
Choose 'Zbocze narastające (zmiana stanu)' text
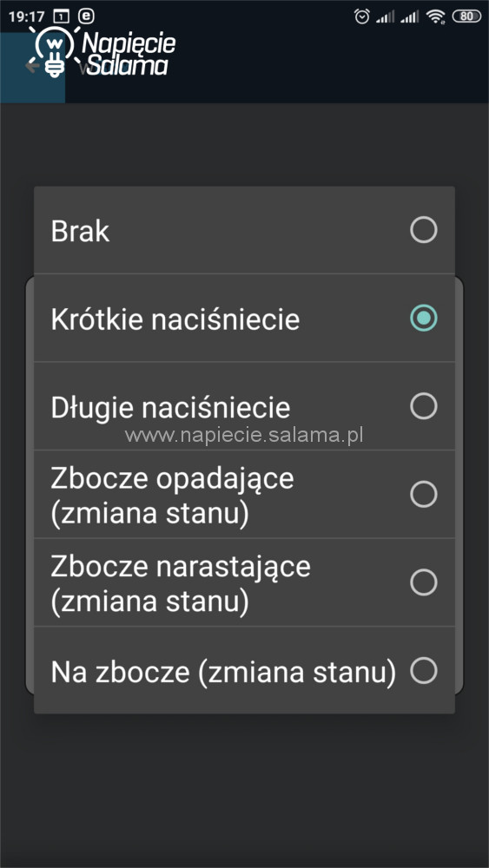pos(181,584)
